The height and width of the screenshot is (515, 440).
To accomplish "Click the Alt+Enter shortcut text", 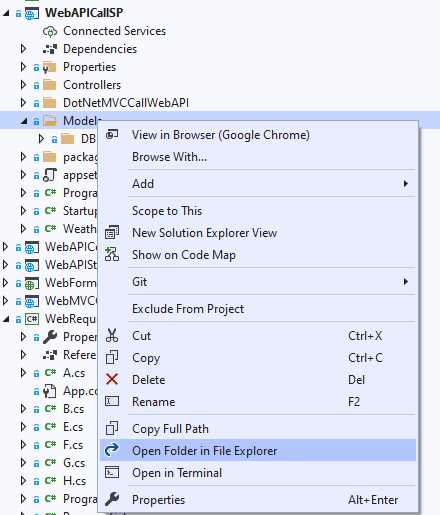I will pos(373,499).
